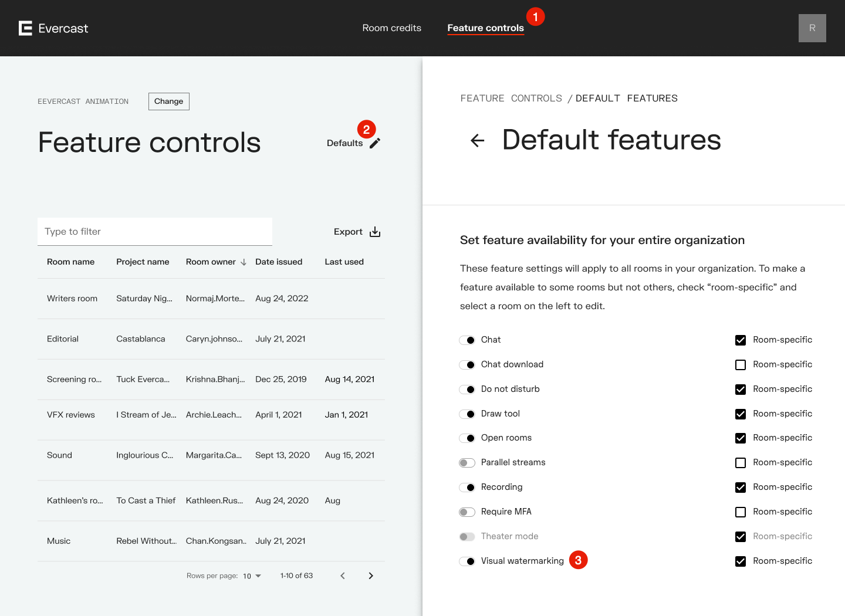Click last used Aug 15, 2021
The image size is (845, 616).
coord(350,455)
